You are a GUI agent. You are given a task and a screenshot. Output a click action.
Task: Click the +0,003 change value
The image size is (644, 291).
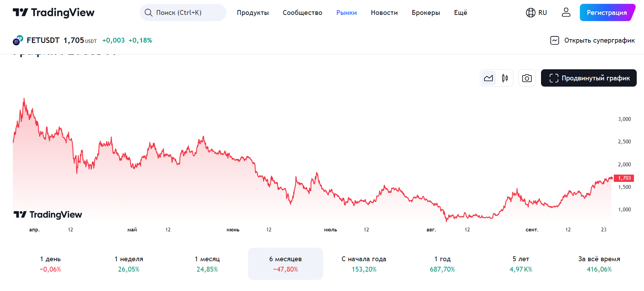pos(113,41)
